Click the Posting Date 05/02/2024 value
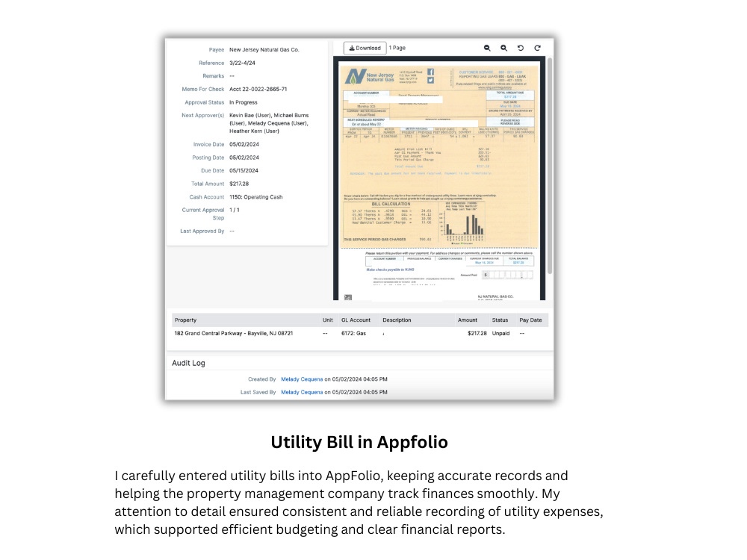 (244, 158)
